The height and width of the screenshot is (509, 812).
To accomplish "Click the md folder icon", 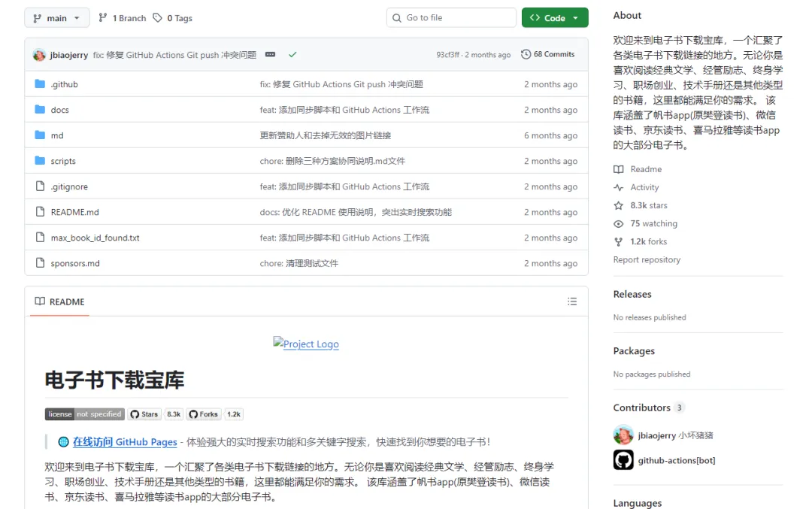I will 40,135.
